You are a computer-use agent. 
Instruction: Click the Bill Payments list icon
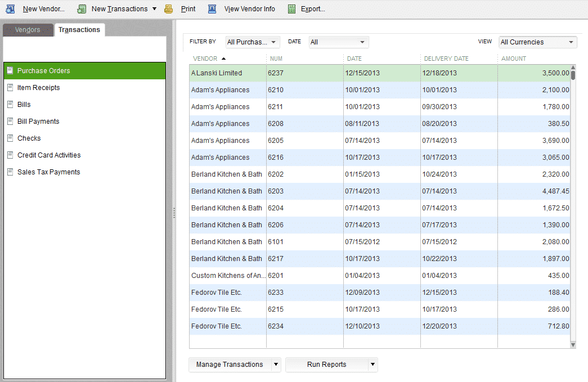coord(11,121)
